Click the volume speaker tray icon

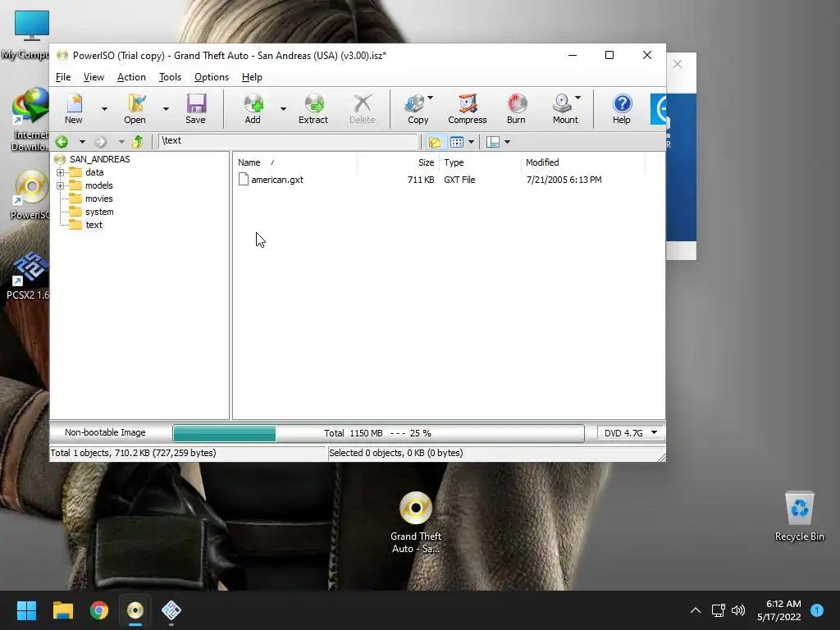coord(738,610)
